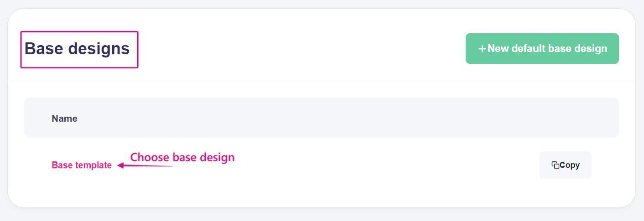Viewport: 644px width, 221px height.
Task: Click empty space in the Base template row
Action: (x=365, y=165)
